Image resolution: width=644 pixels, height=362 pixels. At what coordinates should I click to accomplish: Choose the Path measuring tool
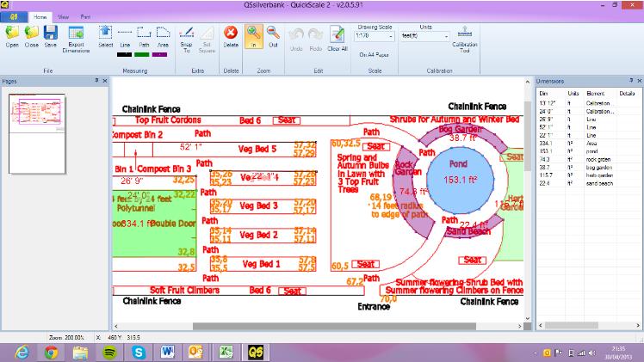pyautogui.click(x=144, y=36)
